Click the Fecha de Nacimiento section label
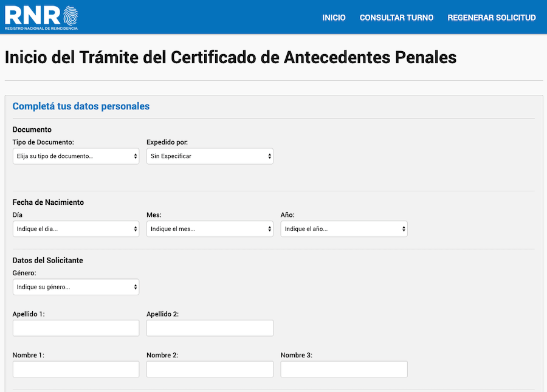The image size is (547, 392). tap(49, 202)
